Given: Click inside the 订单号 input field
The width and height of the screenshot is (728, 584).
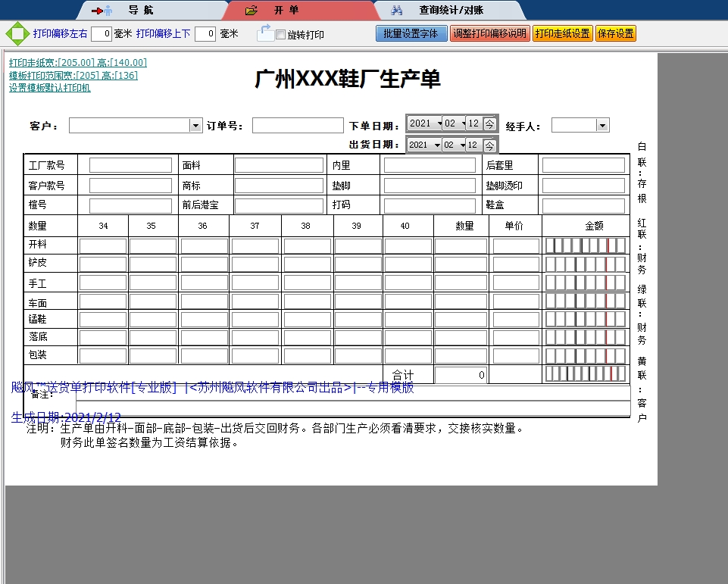Looking at the screenshot, I should pos(297,125).
